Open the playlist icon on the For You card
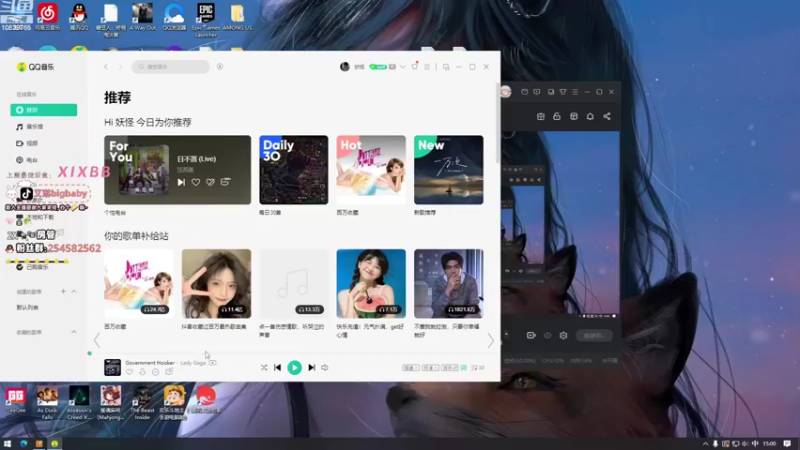800x450 pixels. (x=226, y=182)
